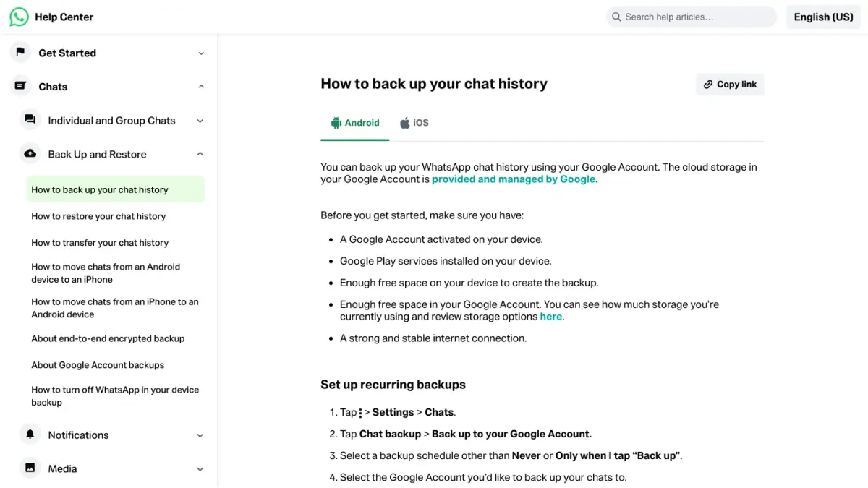Collapse Back Up and Restore chevron
The width and height of the screenshot is (868, 488).
point(200,154)
